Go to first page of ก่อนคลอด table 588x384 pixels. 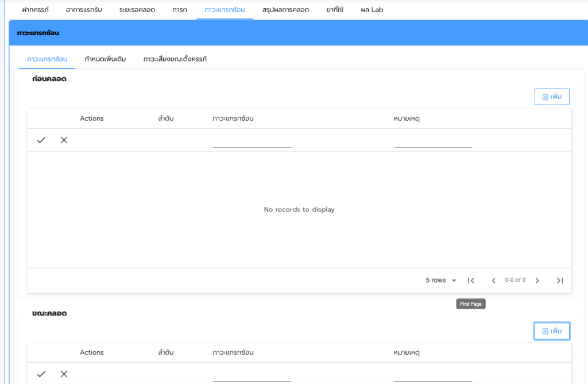(x=471, y=281)
